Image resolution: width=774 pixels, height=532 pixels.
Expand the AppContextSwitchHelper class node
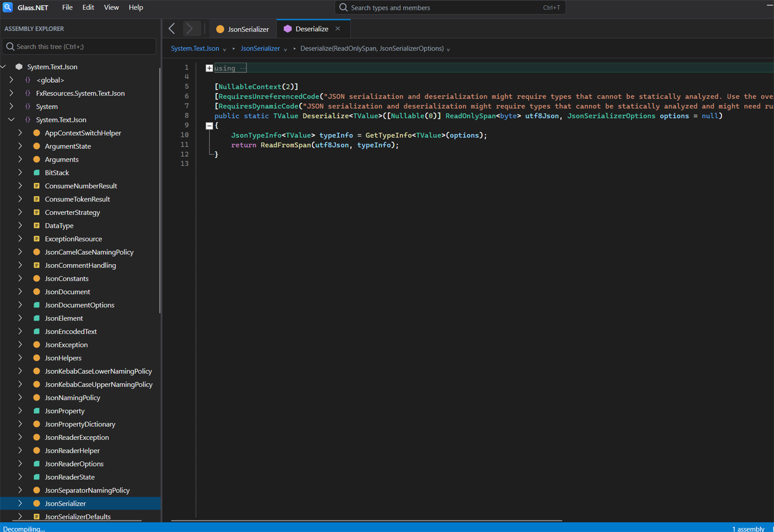click(20, 133)
